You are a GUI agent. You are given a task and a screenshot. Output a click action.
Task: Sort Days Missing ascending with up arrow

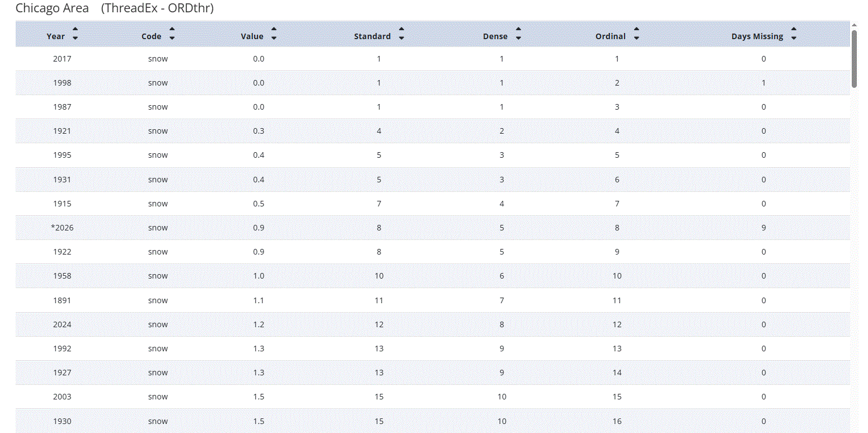pyautogui.click(x=794, y=29)
